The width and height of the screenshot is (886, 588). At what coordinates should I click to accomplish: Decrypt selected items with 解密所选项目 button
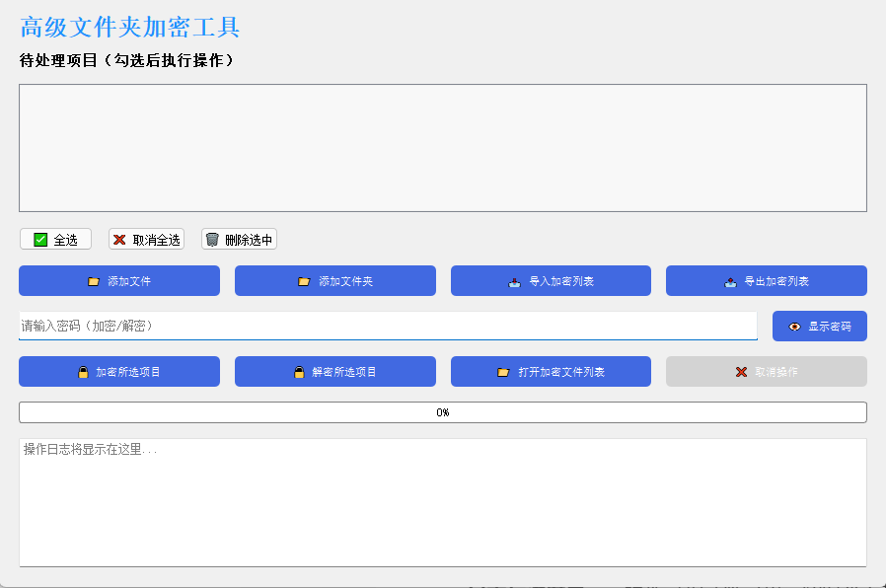coord(334,371)
